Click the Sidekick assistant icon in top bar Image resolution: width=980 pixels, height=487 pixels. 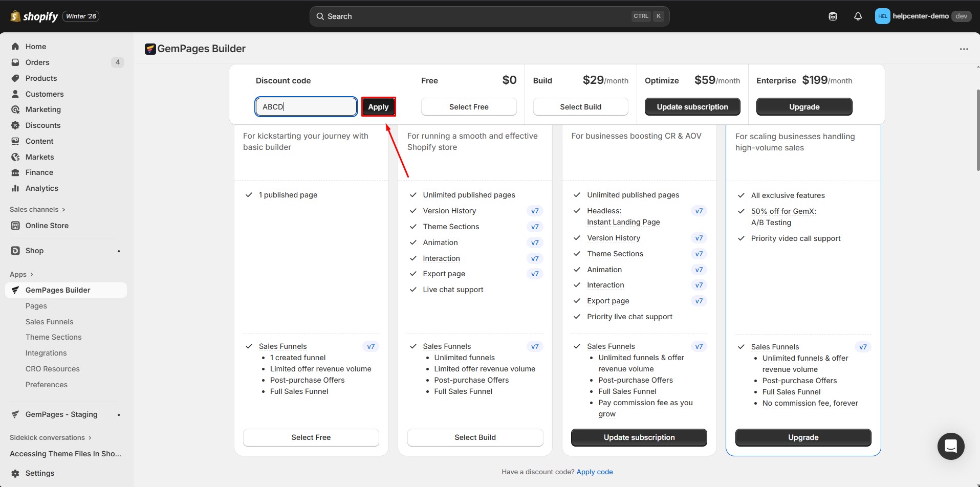(833, 16)
